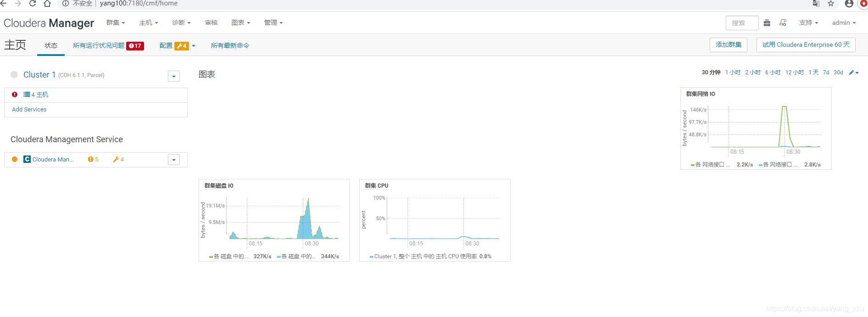The height and width of the screenshot is (317, 868).
Task: Expand the admin user dropdown
Action: click(844, 22)
